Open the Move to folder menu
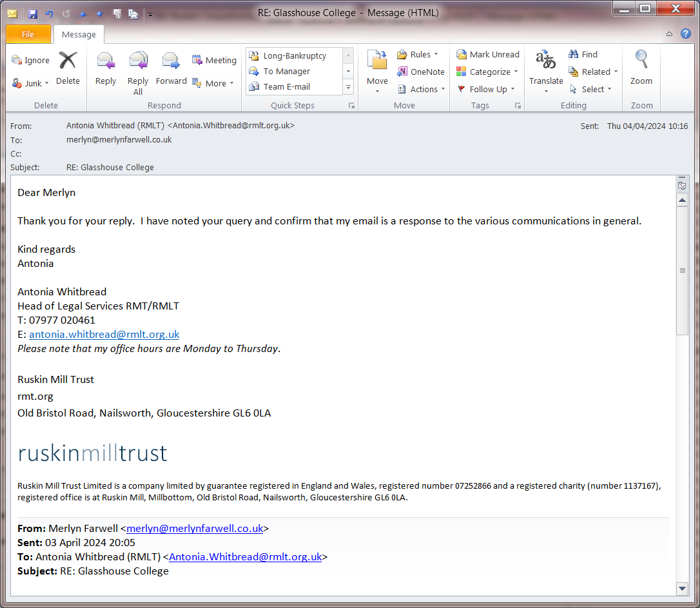This screenshot has height=608, width=700. [377, 72]
